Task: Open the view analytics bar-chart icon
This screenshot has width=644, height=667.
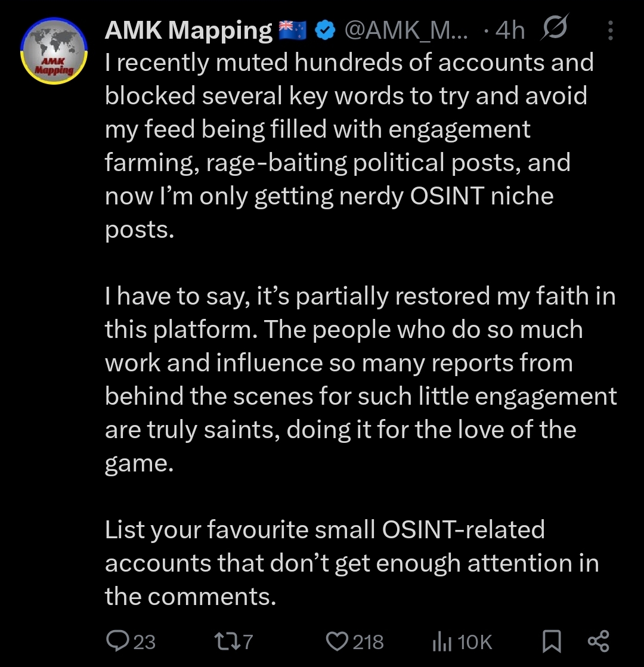Action: point(441,641)
